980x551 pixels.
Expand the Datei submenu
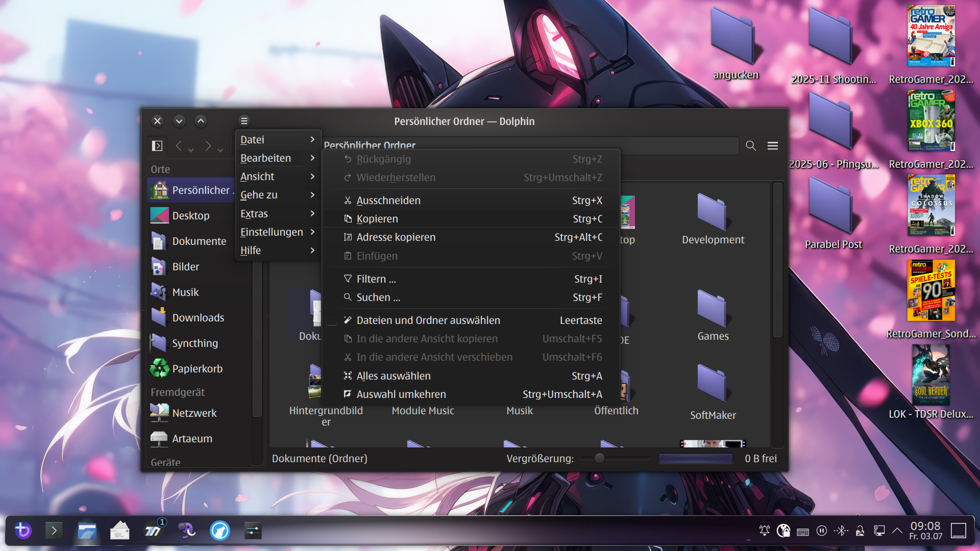click(x=278, y=139)
